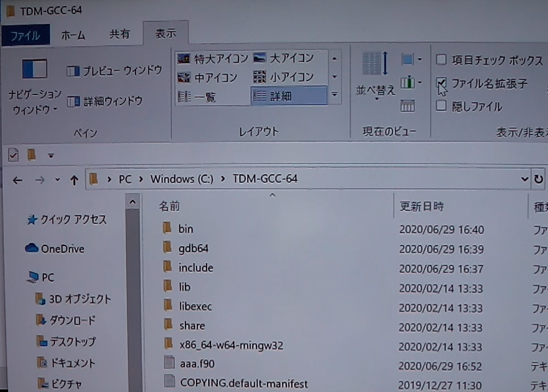Viewport: 548px width, 392px height.
Task: Select the lib folder name
Action: (184, 287)
